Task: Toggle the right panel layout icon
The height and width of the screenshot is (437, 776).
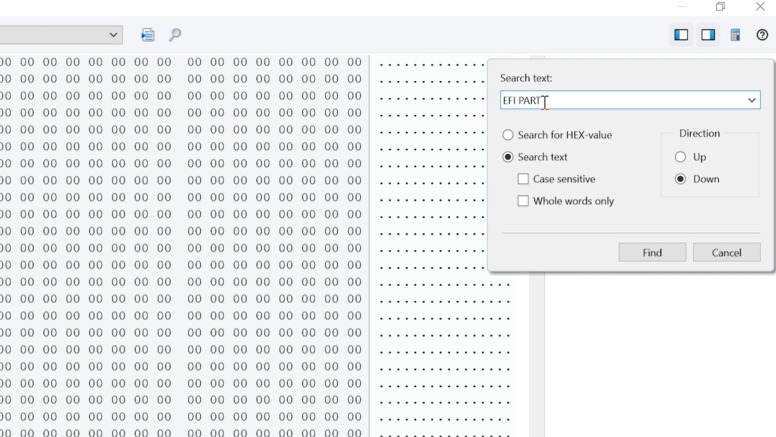Action: (708, 35)
